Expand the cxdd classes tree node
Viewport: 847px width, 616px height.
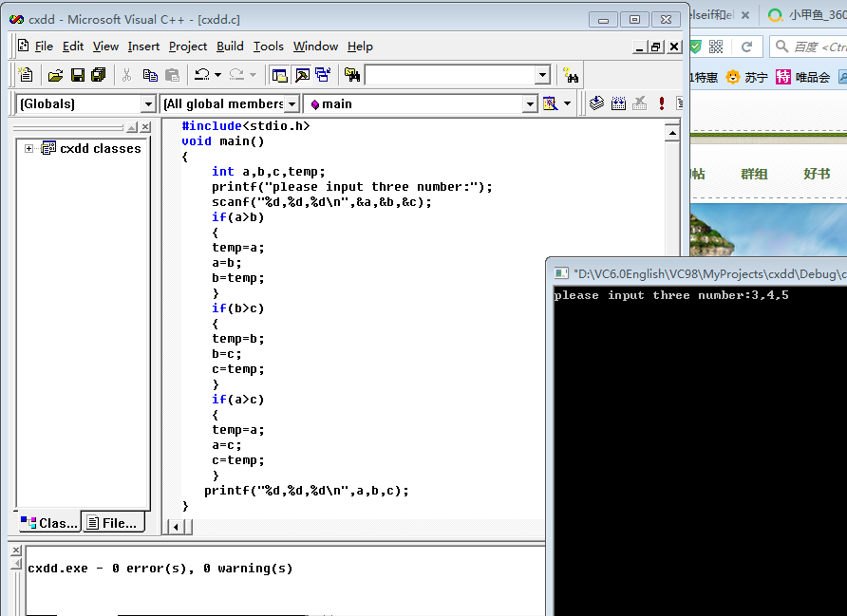28,148
